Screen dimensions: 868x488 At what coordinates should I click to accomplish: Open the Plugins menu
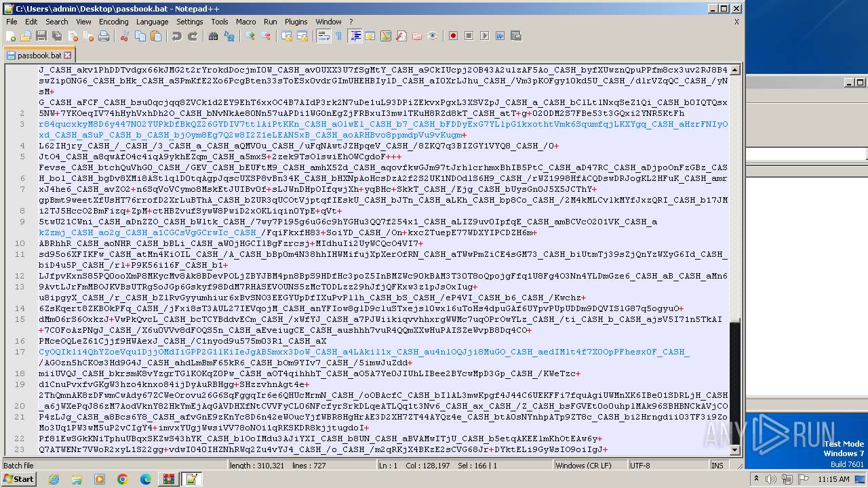[296, 22]
